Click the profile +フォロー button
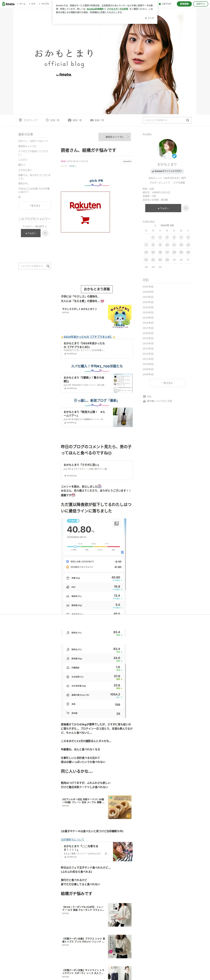Image resolution: width=210 pixels, height=980 pixels. (163, 208)
